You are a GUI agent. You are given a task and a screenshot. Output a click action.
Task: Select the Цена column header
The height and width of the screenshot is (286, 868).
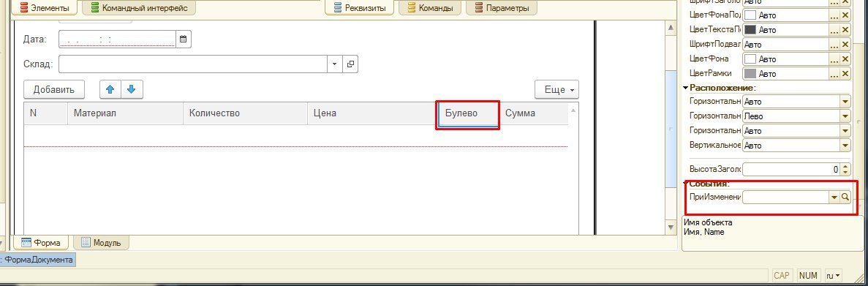(372, 113)
